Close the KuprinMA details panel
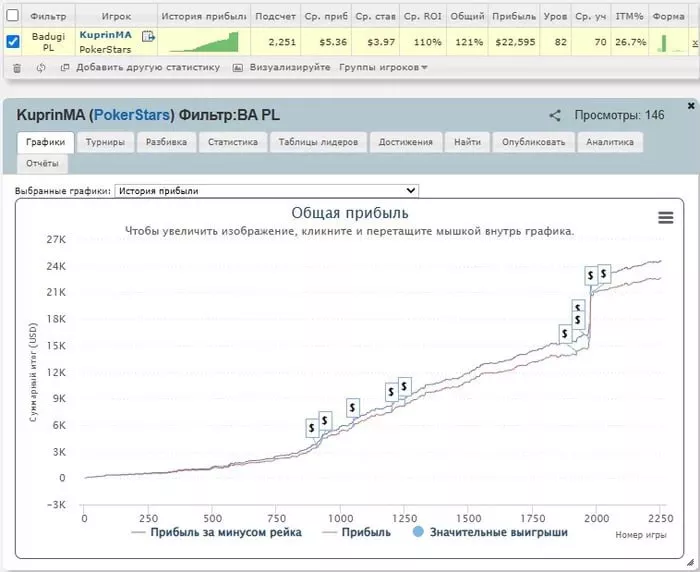The image size is (700, 572). (691, 106)
